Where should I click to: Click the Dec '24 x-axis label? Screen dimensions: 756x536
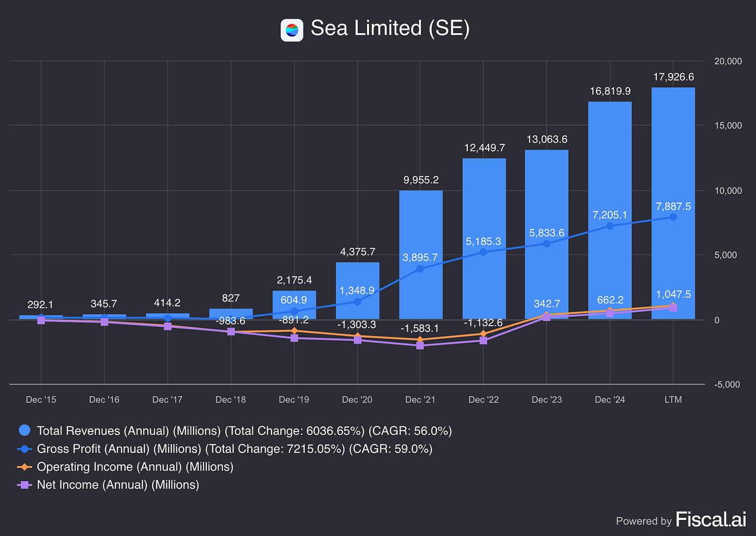pos(610,399)
